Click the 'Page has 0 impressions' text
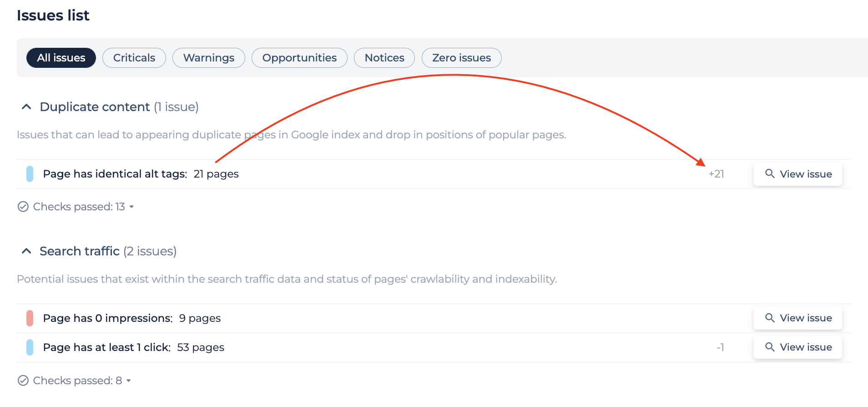This screenshot has width=868, height=407. [x=108, y=318]
